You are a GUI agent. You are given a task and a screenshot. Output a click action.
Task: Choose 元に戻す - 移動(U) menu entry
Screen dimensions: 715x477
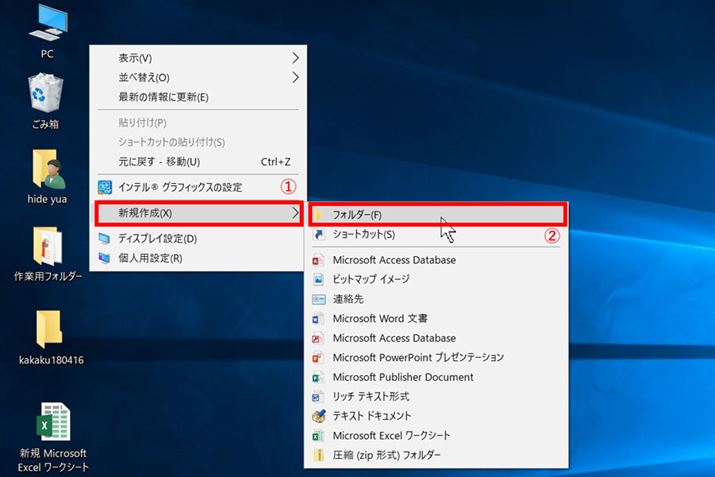[x=159, y=162]
